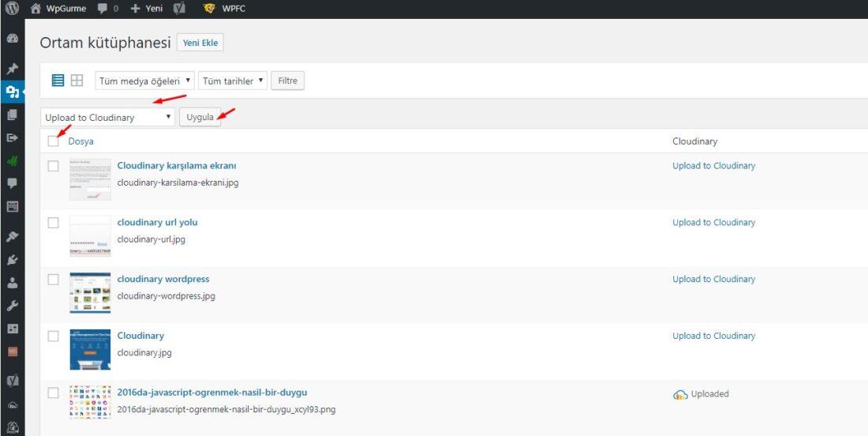
Task: Open Yoast SEO from the sidebar
Action: pyautogui.click(x=12, y=381)
